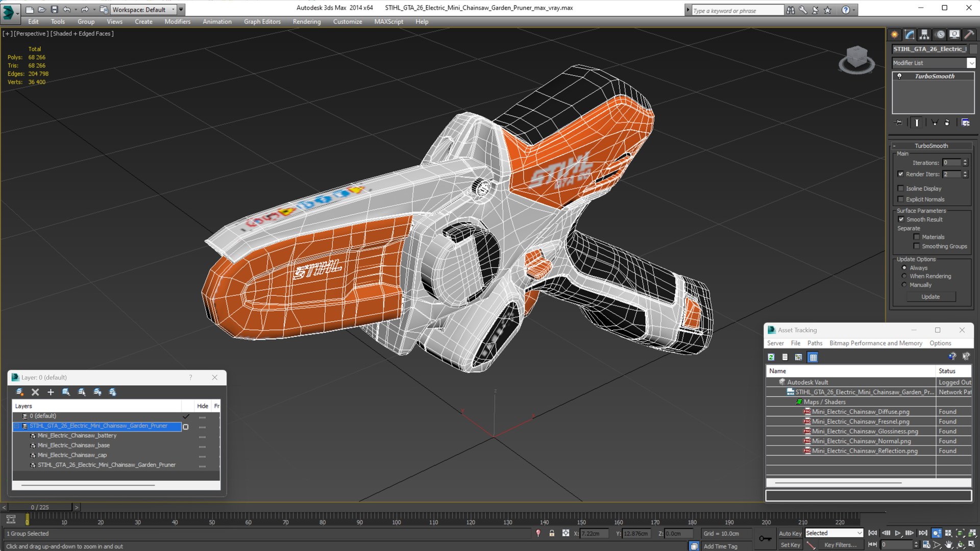Open the Hierarchy command panel tab
980x551 pixels.
tap(924, 35)
